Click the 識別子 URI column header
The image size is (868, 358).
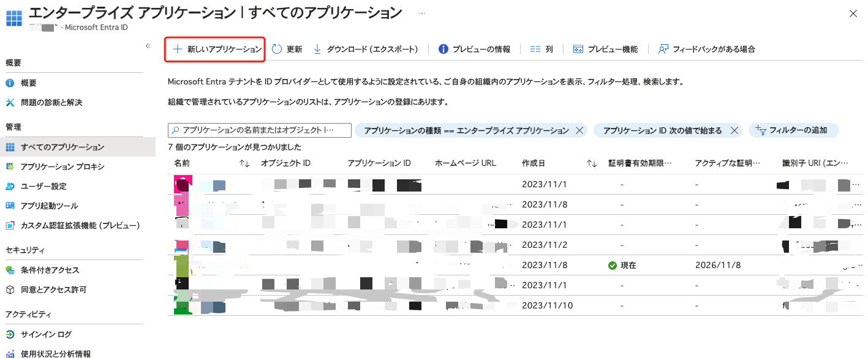coord(815,163)
